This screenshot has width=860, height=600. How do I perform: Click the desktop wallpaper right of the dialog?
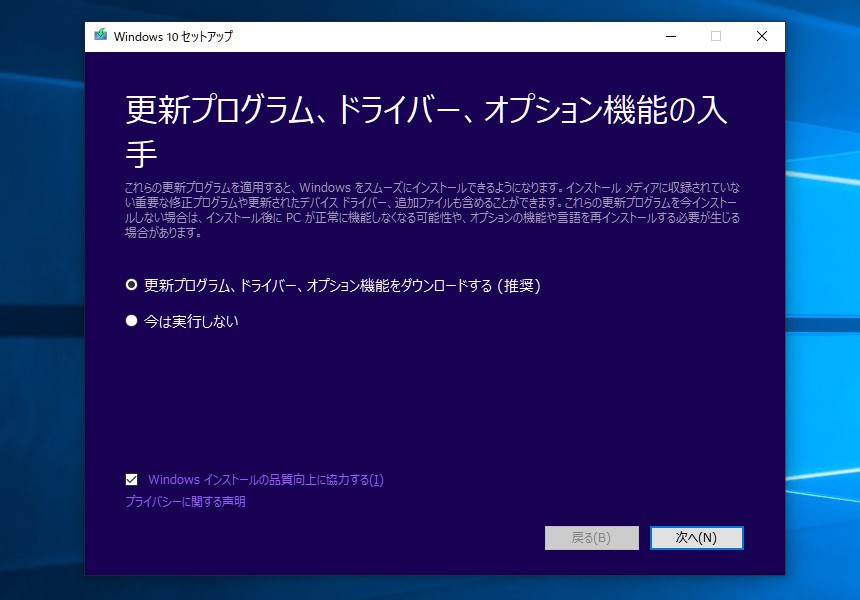822,300
